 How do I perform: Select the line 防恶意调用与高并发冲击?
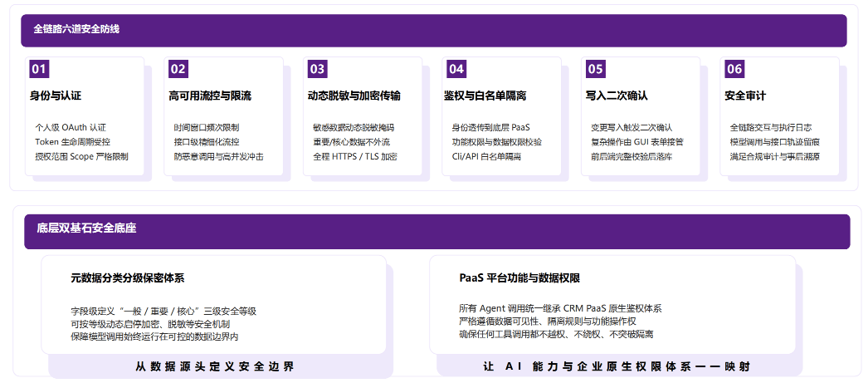click(x=219, y=156)
